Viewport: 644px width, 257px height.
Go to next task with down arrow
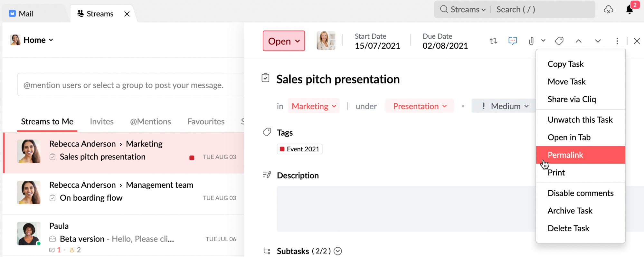click(x=598, y=41)
